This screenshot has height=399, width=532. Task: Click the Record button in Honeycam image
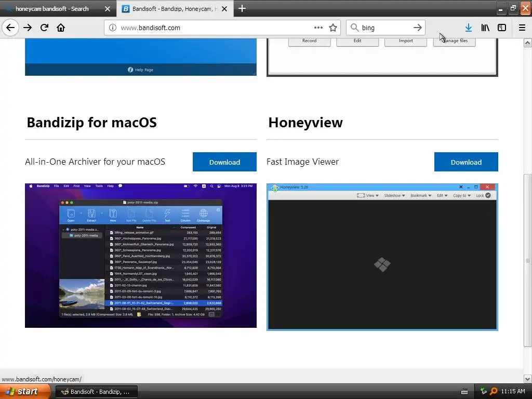point(310,41)
